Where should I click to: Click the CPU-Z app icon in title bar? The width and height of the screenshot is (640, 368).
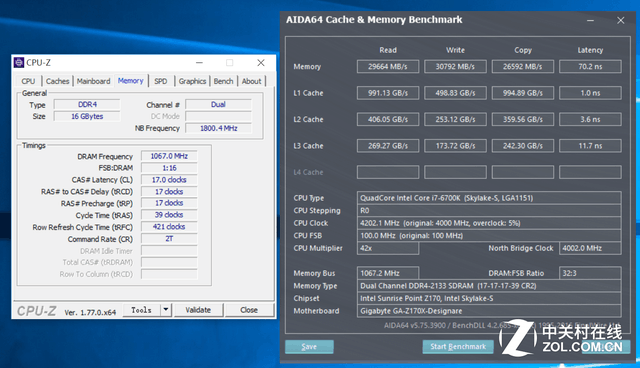(x=19, y=62)
